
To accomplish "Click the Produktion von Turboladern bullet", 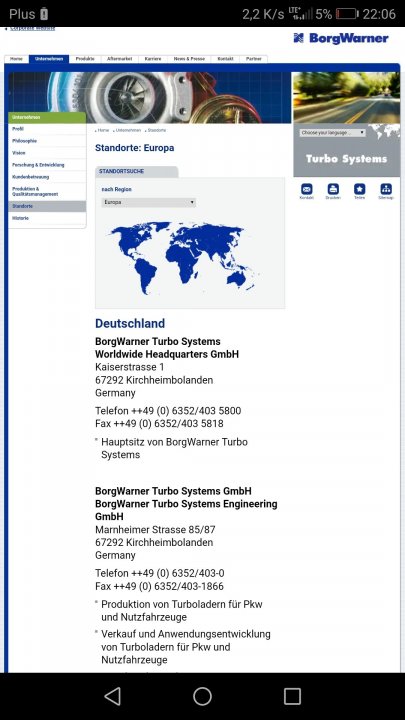I will click(182, 610).
